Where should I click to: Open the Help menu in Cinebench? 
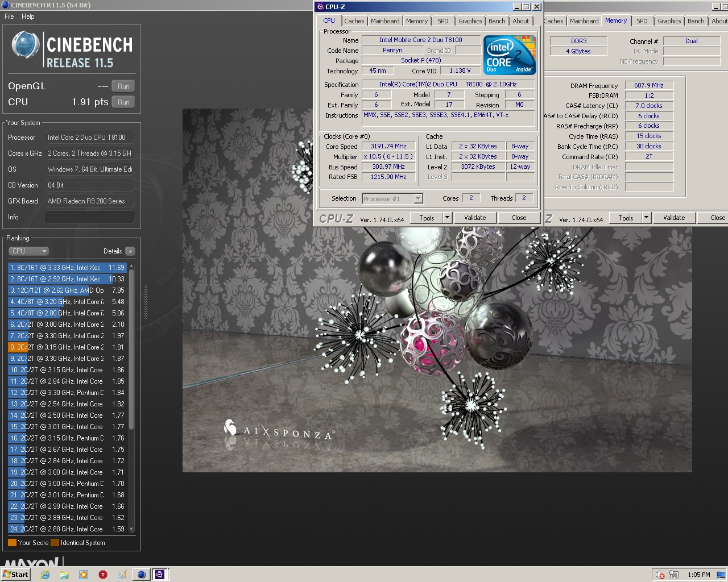tap(28, 16)
